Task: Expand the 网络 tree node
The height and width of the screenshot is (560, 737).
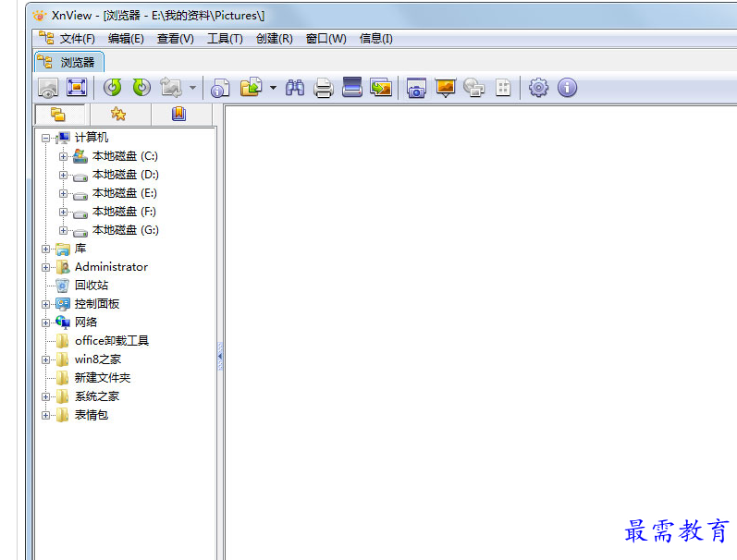Action: pos(45,323)
